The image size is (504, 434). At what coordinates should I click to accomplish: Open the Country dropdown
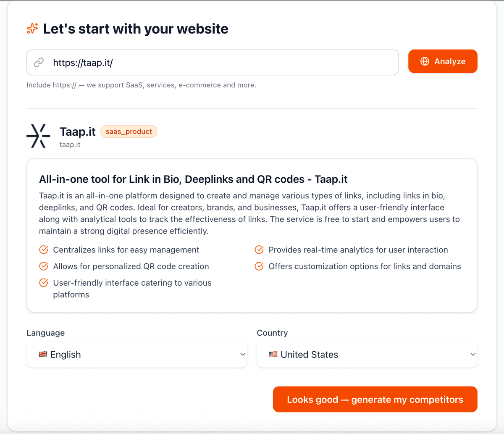point(367,354)
